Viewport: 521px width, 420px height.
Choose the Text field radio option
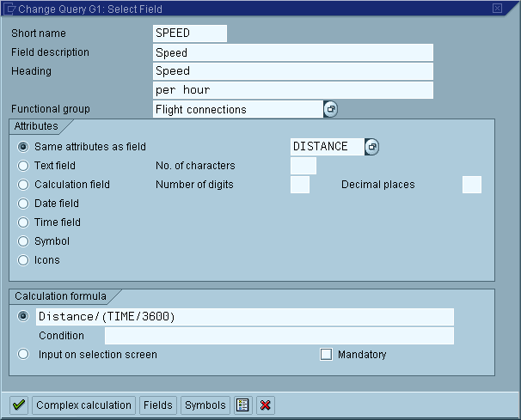[23, 166]
